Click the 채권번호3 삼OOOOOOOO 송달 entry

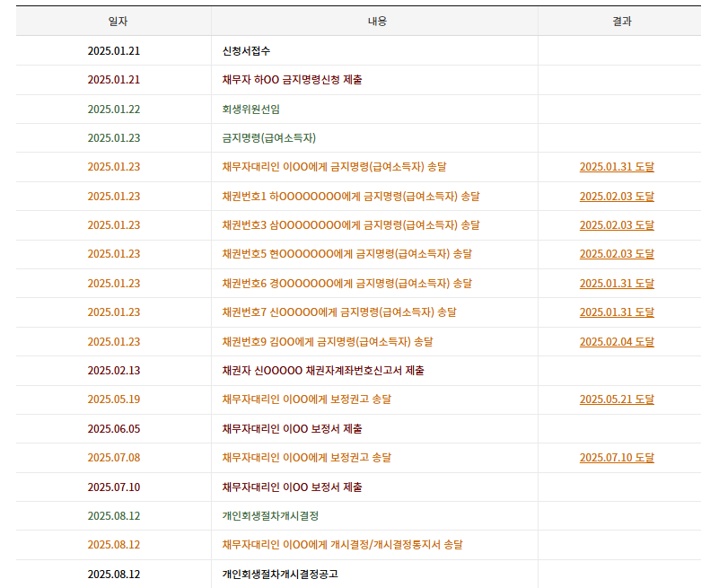tap(351, 225)
